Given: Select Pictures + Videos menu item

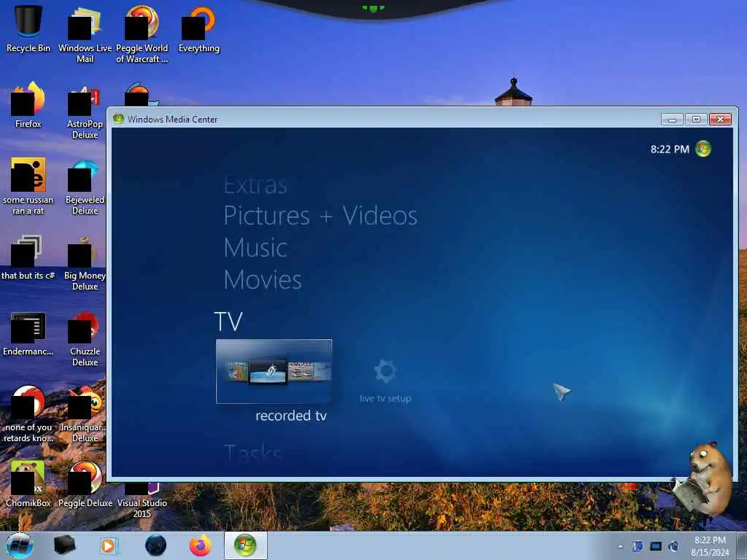Looking at the screenshot, I should click(x=321, y=216).
